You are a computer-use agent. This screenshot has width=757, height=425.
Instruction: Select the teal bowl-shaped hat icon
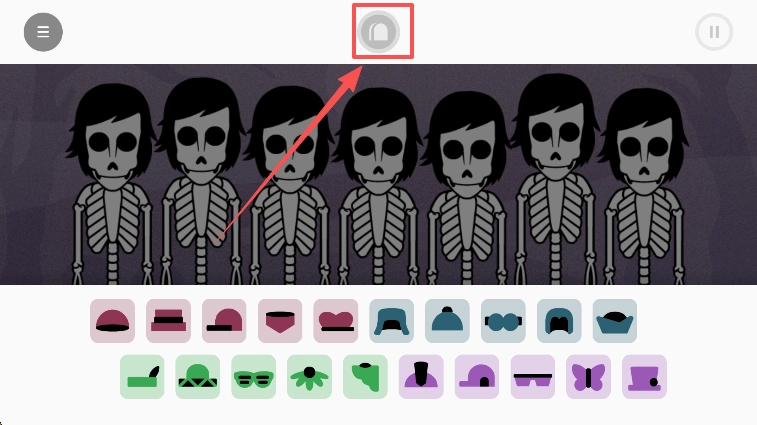pos(615,321)
